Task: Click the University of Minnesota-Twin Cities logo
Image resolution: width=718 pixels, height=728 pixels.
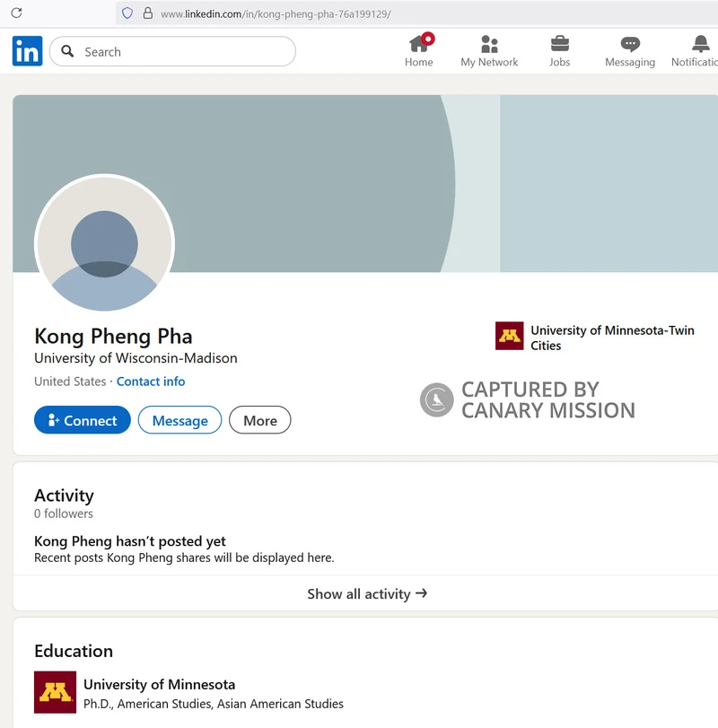Action: (x=509, y=336)
